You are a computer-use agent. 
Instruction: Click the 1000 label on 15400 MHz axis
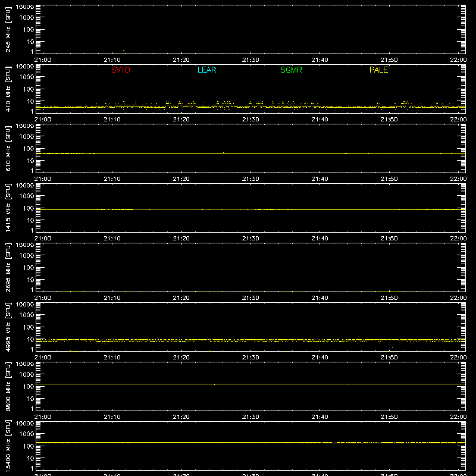(27, 434)
